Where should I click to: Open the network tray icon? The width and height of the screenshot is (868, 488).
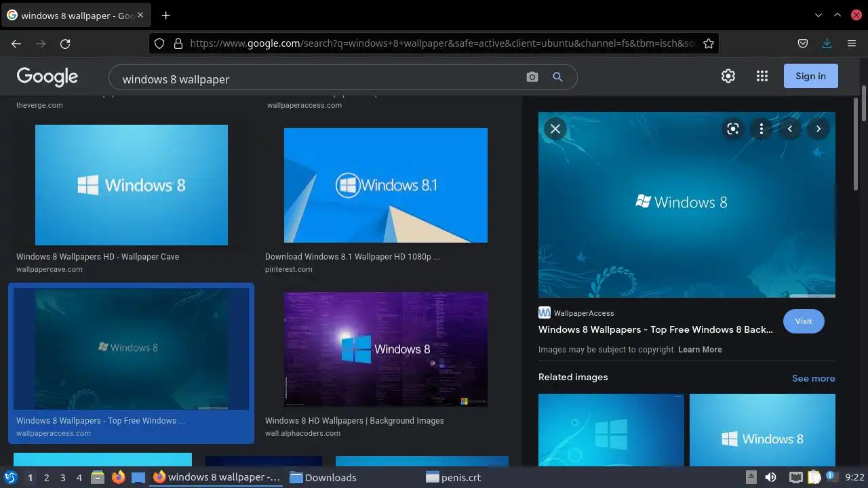(x=796, y=478)
